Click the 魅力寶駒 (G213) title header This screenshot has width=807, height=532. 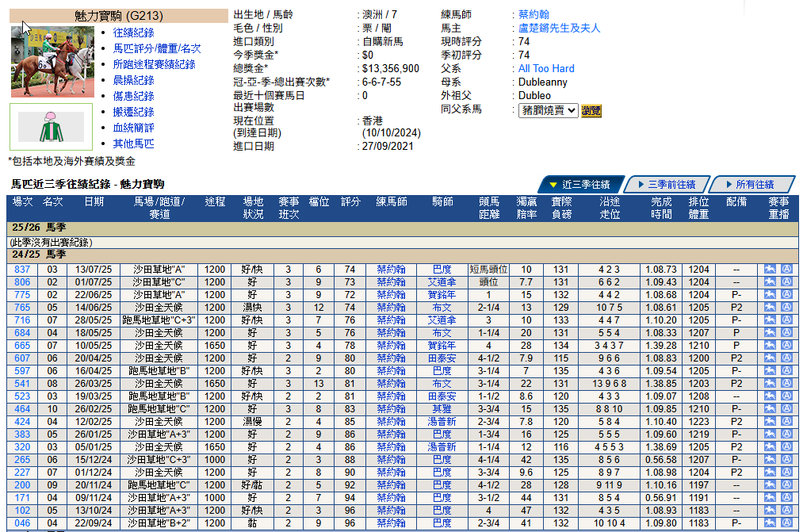click(x=118, y=15)
